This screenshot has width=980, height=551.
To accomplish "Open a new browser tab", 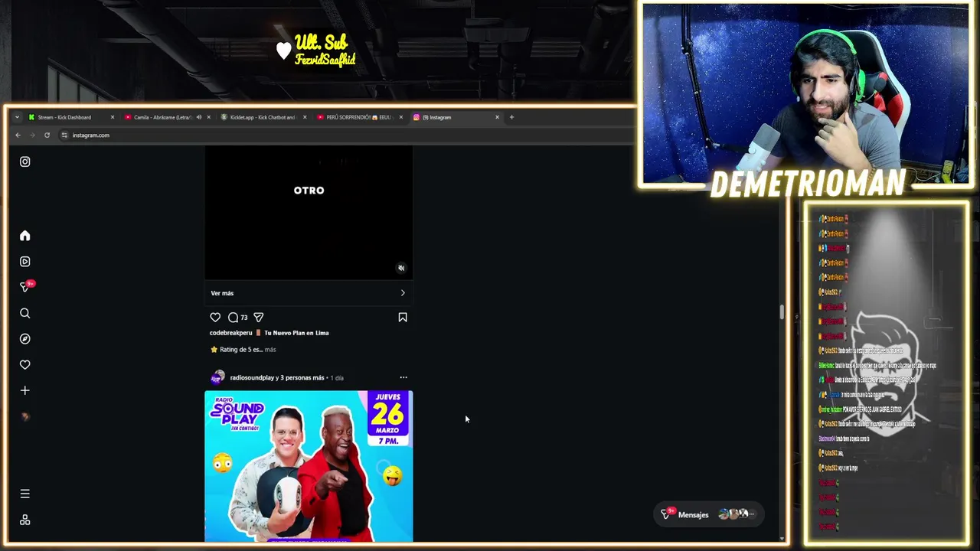I will pyautogui.click(x=511, y=117).
